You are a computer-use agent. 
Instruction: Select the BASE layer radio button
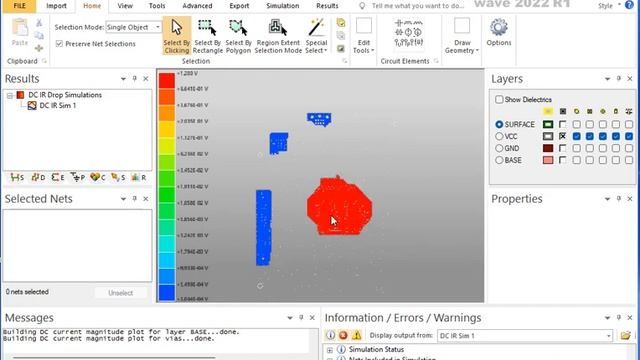point(499,160)
